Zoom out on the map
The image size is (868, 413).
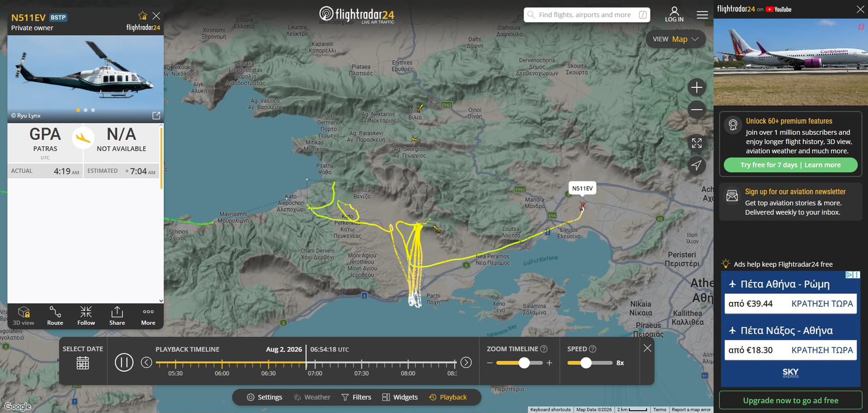coord(697,109)
